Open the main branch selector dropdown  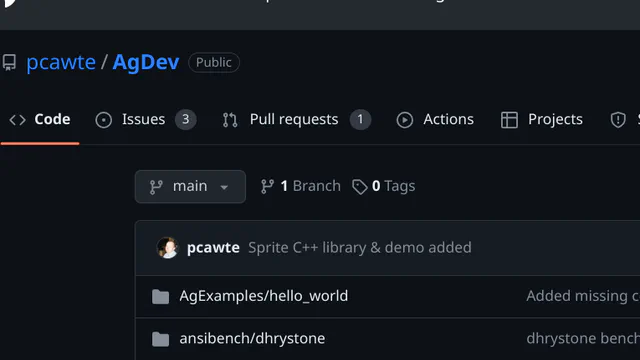190,187
